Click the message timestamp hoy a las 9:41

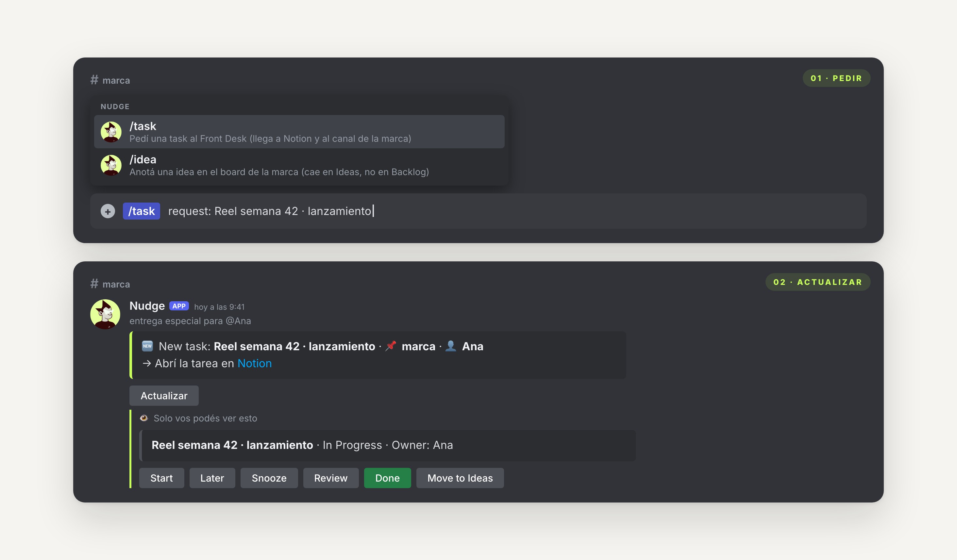(219, 307)
